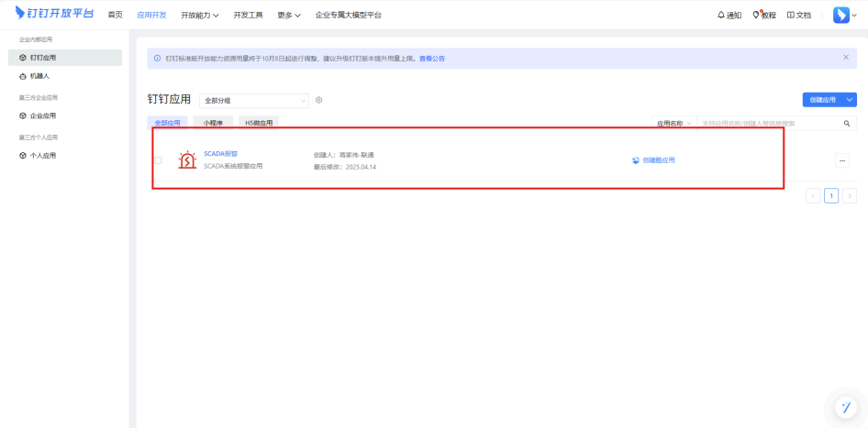
Task: Open the 教程 tutorials link
Action: [x=764, y=16]
